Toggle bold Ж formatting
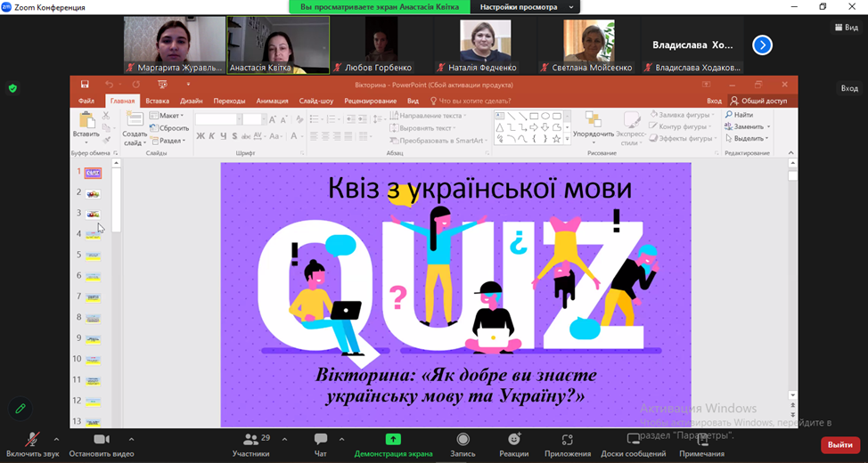 (x=201, y=136)
